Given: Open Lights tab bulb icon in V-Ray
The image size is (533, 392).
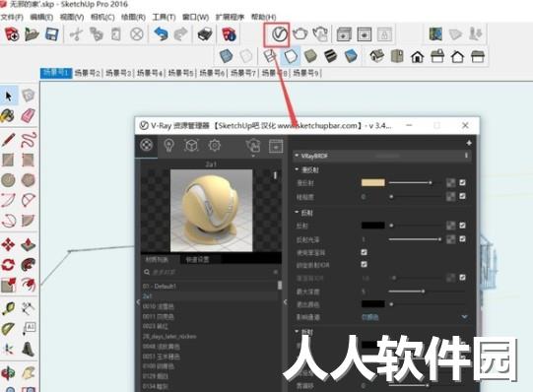Looking at the screenshot, I should coord(168,146).
